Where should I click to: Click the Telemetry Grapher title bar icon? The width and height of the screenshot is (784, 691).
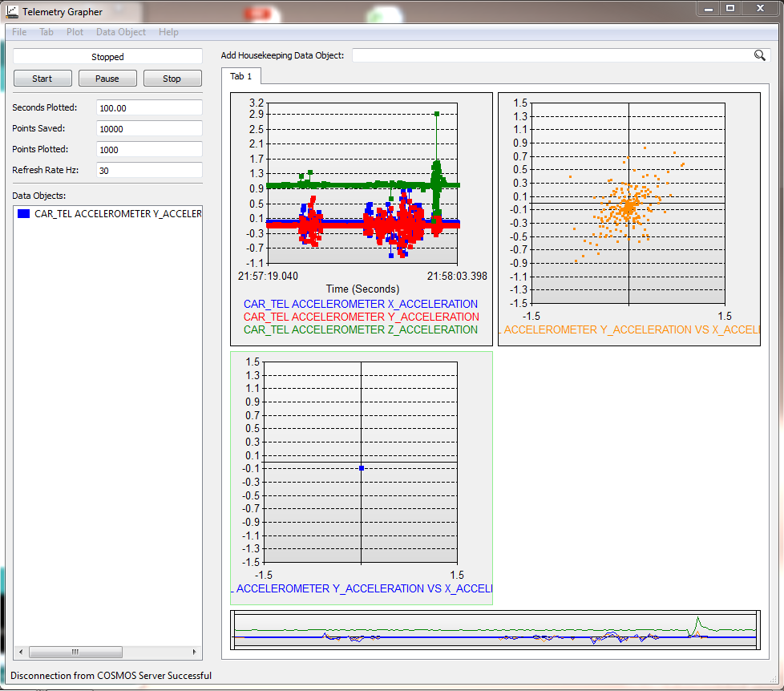(12, 11)
